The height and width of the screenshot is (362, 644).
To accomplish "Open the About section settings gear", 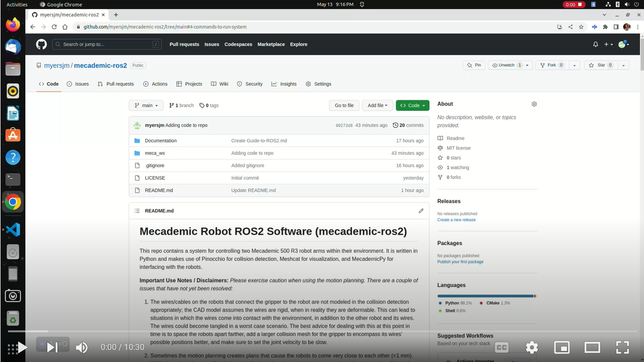I will (x=534, y=104).
